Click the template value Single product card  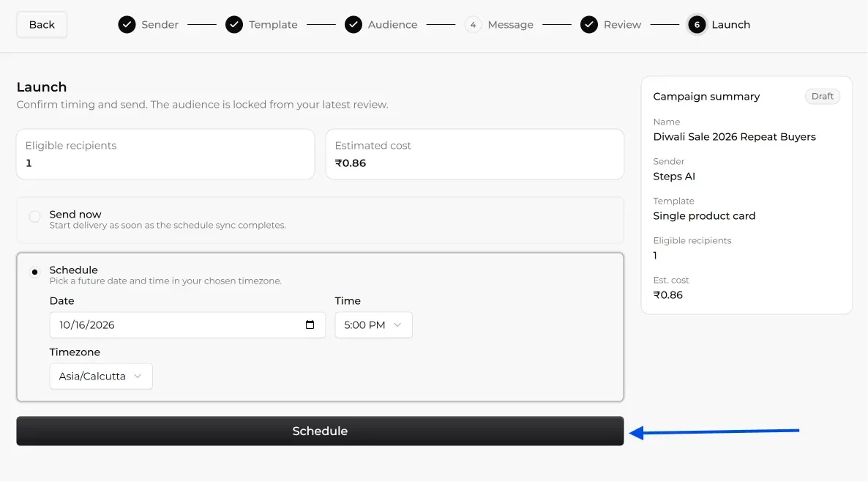[704, 216]
